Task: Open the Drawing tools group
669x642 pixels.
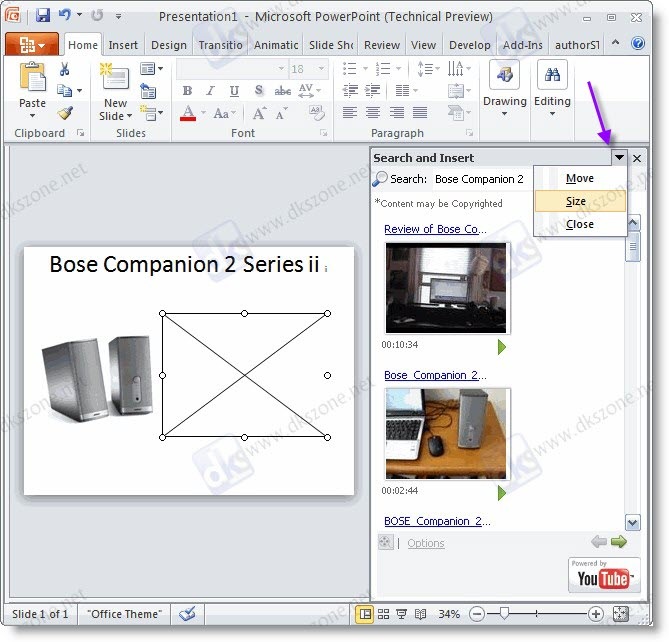Action: click(x=504, y=88)
